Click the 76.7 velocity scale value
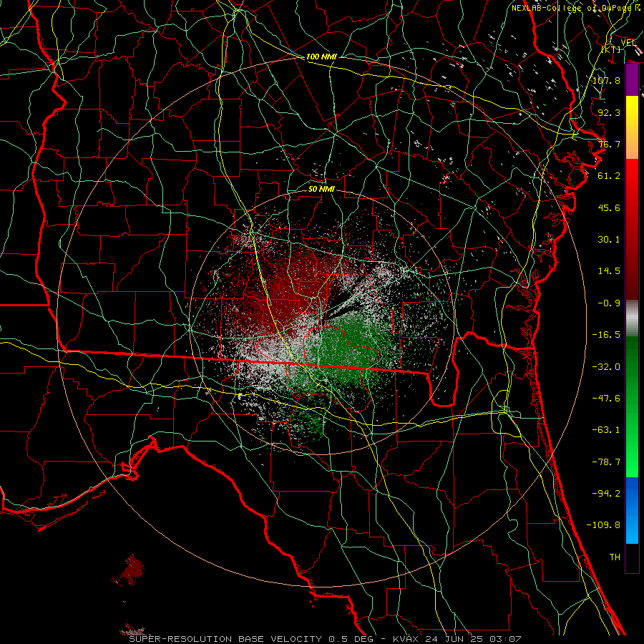 pyautogui.click(x=609, y=144)
